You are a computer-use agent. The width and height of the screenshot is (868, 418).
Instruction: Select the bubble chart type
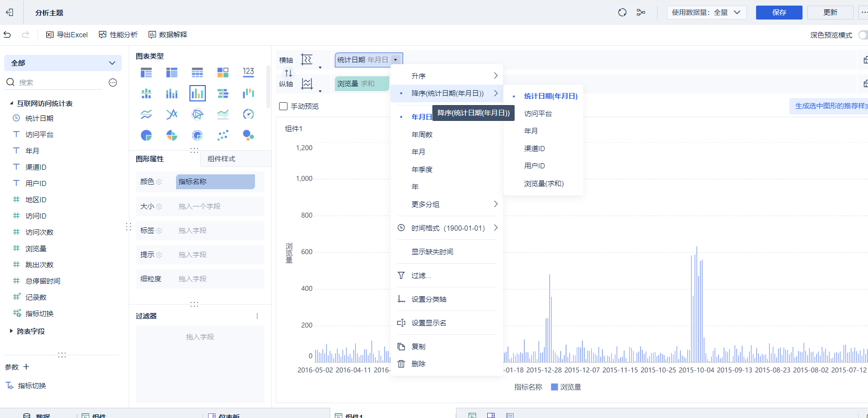pos(248,135)
